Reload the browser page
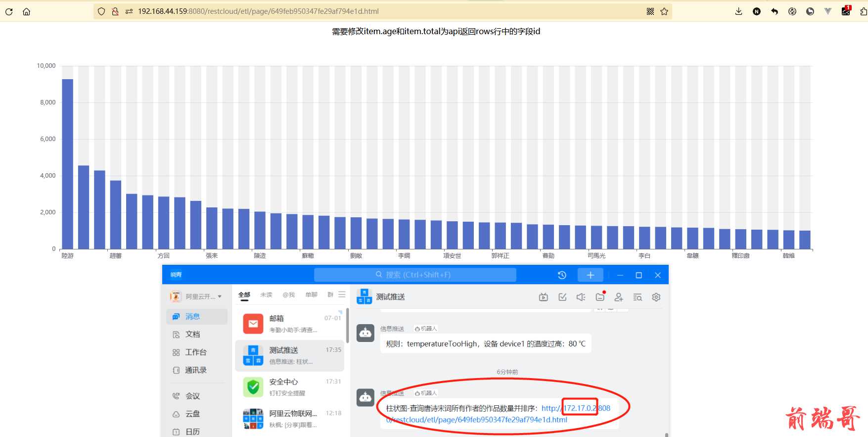 point(9,11)
